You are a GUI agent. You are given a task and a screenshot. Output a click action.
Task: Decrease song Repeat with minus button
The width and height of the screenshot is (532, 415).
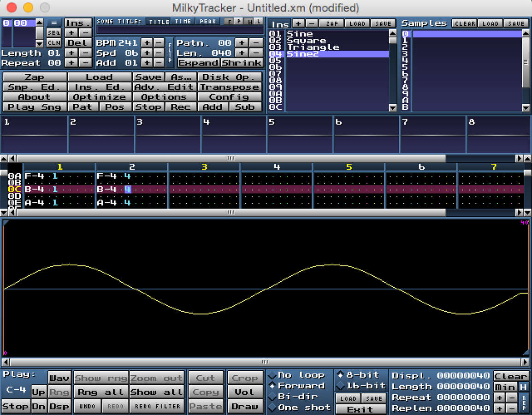(85, 63)
